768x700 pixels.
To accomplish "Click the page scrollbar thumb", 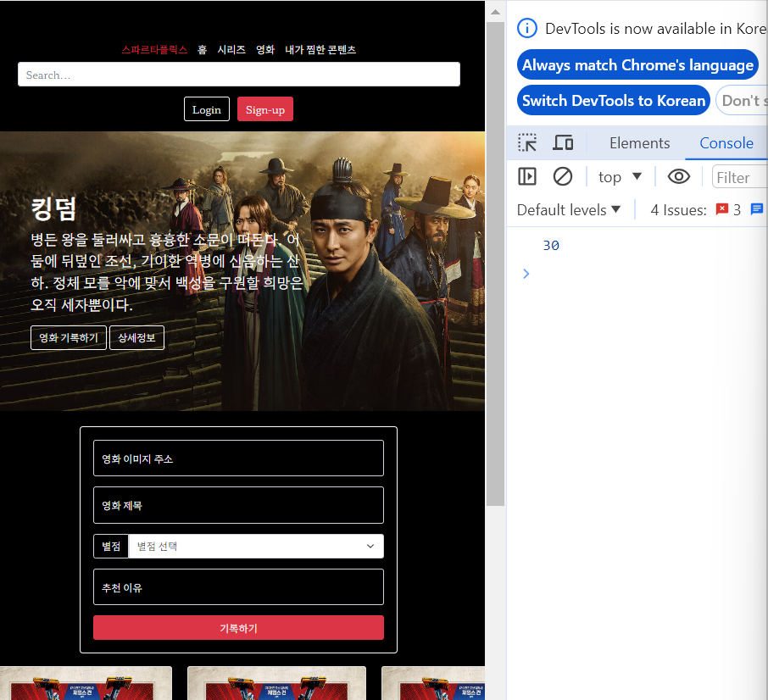I will 495,264.
